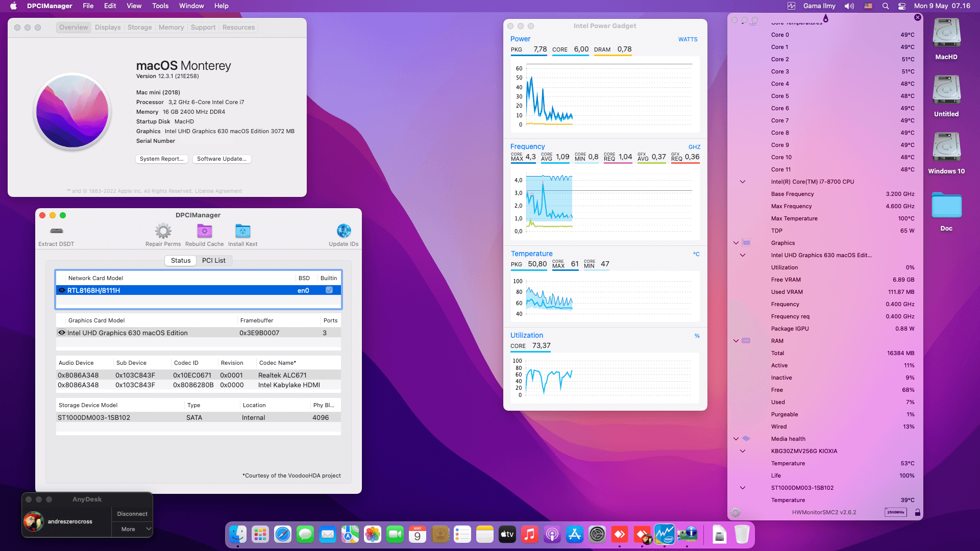
Task: Click the Apple menu logo
Action: coord(14,6)
